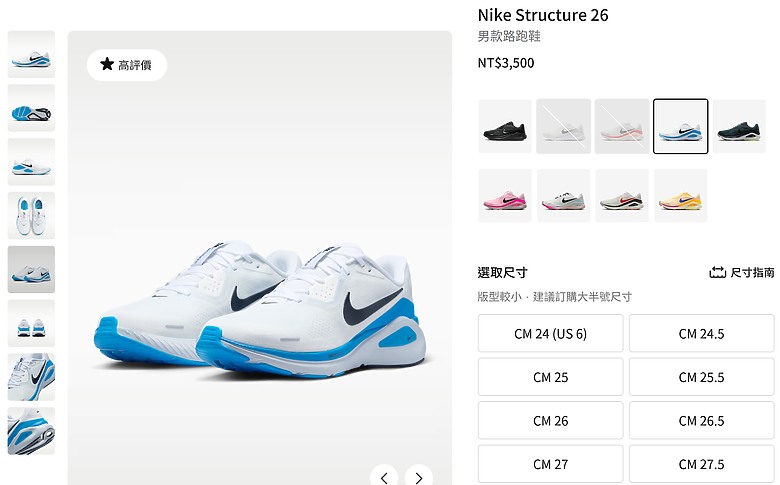Open the size guide (尺寸指南)
Screen dimensions: 780x485
[x=742, y=273]
